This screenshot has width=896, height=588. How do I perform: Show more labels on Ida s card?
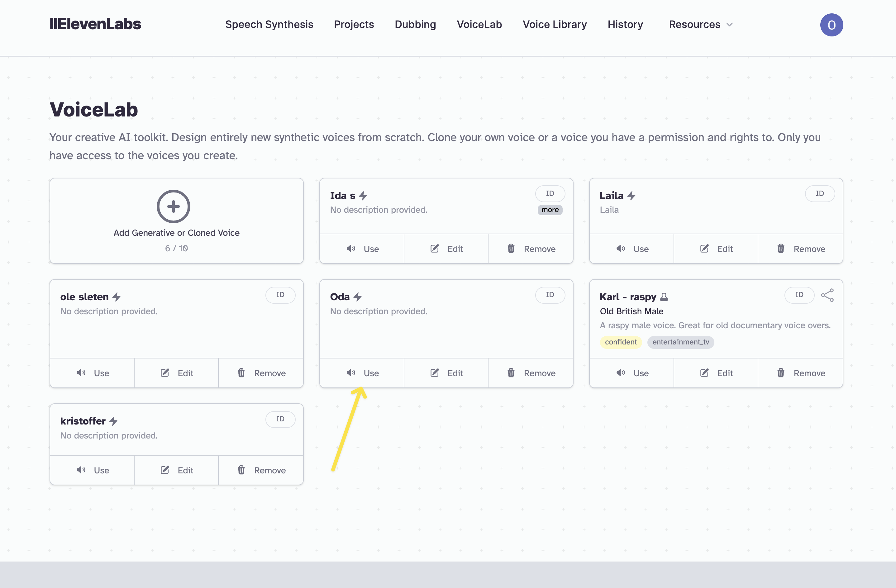[550, 210]
